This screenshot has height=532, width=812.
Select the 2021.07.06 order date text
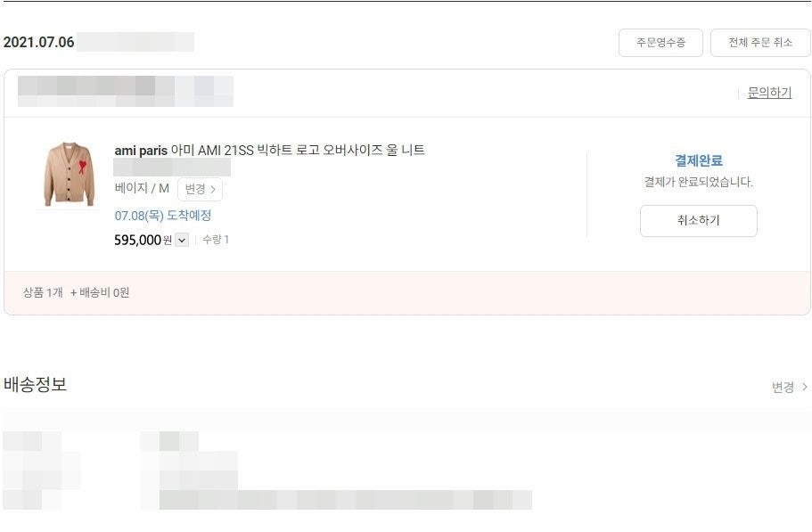39,42
